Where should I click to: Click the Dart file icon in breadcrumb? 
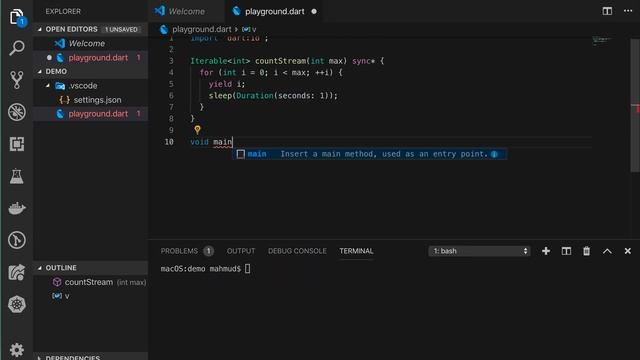(x=164, y=29)
